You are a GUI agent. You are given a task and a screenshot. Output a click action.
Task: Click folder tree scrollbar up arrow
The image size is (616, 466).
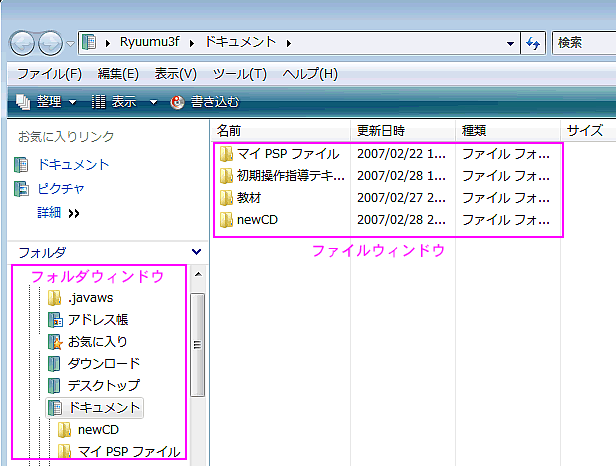[x=198, y=274]
